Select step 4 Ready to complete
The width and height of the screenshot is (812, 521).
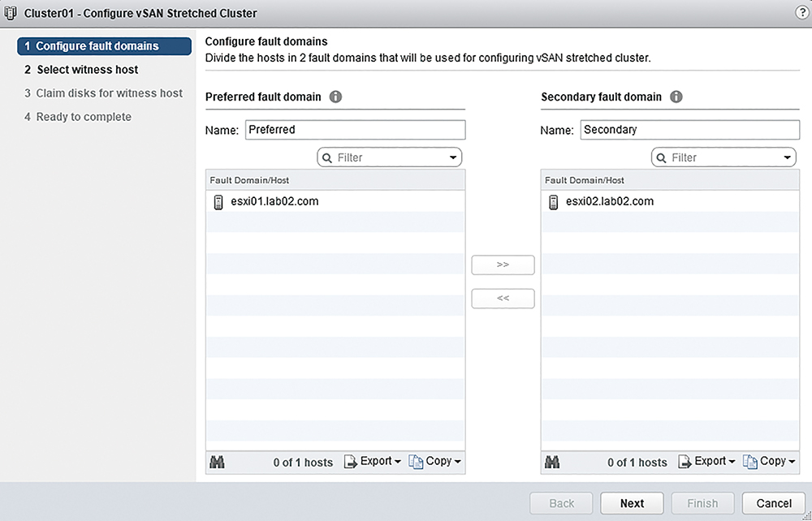(x=78, y=117)
